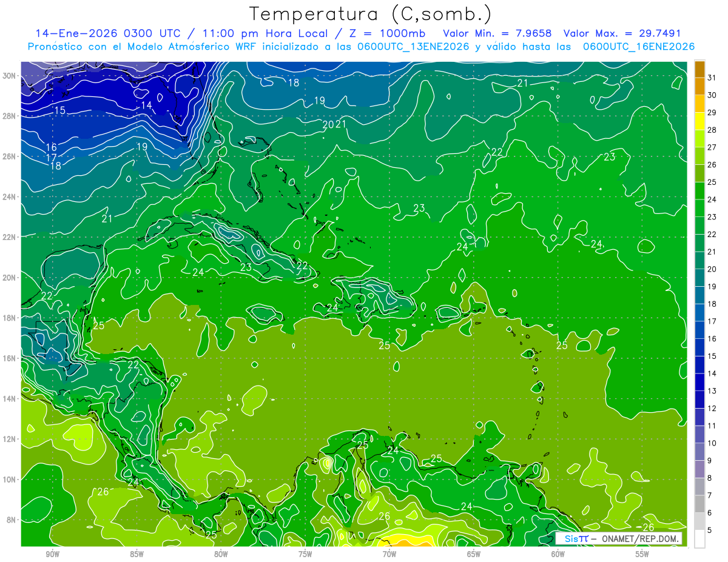Viewport: 728px width, 562px height.
Task: Click the "85W" longitude axis label
Action: coord(136,554)
